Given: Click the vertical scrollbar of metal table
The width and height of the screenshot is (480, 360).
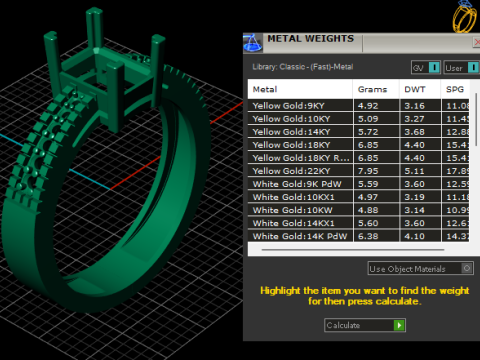Looking at the screenshot, I should tap(476, 120).
